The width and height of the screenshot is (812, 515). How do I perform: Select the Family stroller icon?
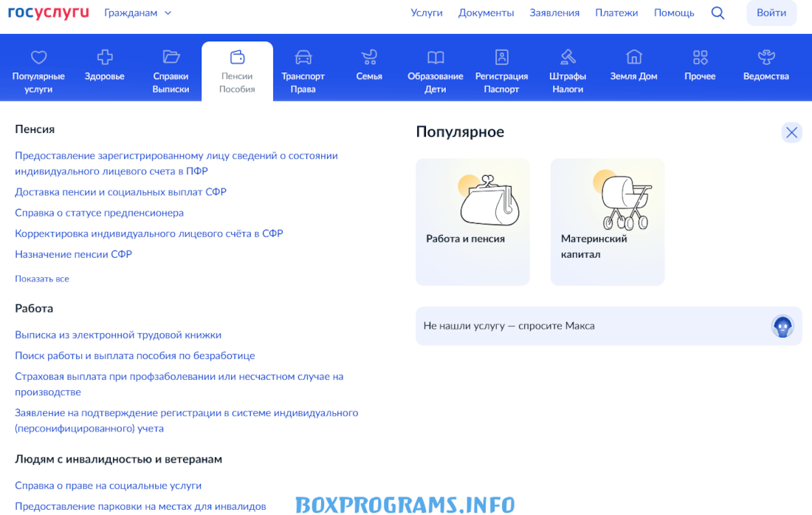pyautogui.click(x=369, y=57)
